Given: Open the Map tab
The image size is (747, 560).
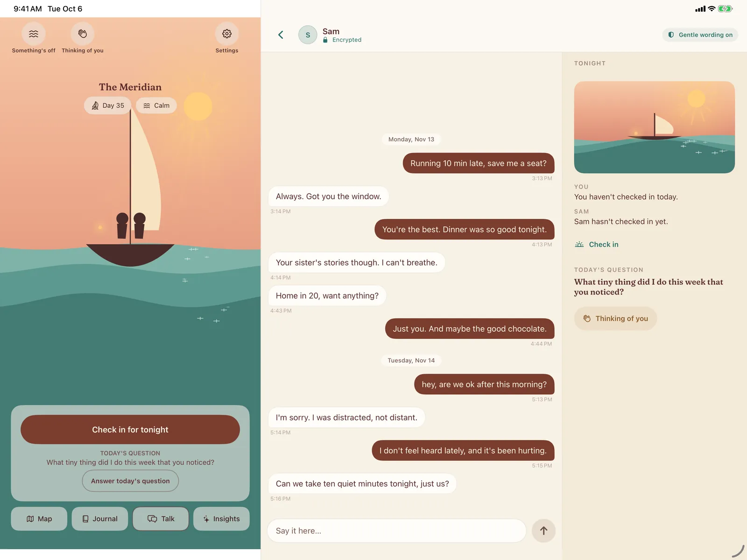Looking at the screenshot, I should coord(39,519).
